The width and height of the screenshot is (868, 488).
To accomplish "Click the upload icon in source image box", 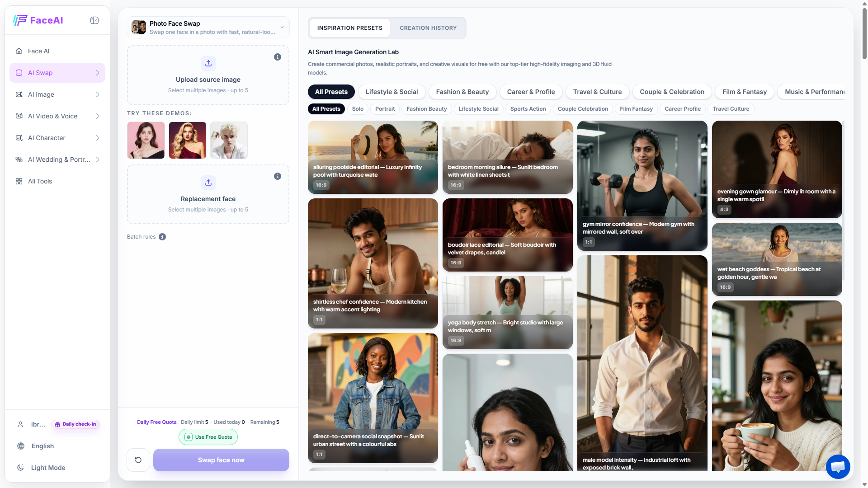I will (208, 63).
